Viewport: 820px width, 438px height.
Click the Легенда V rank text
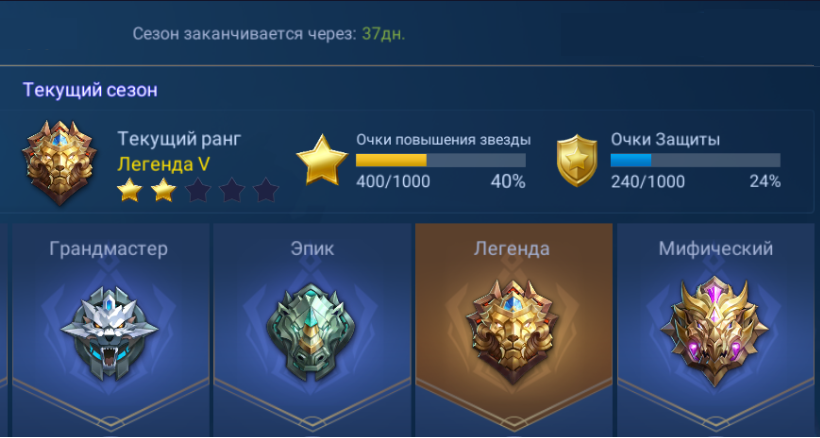[x=163, y=164]
